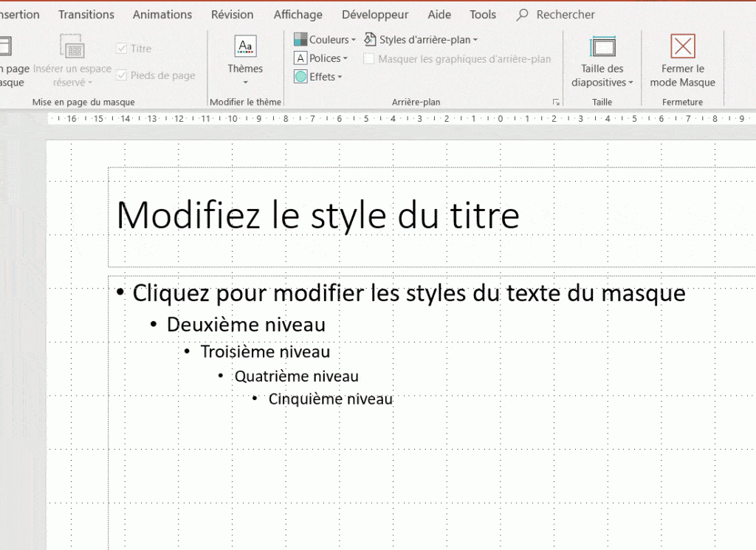Viewport: 756px width, 550px height.
Task: Click the Effets teal sphere icon
Action: coord(300,76)
